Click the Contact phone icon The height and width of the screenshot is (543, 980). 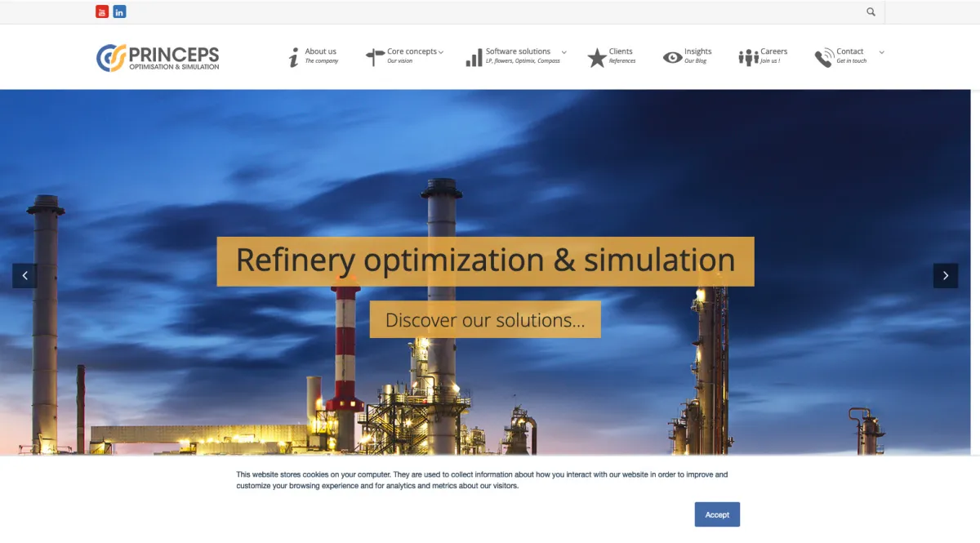pyautogui.click(x=824, y=58)
